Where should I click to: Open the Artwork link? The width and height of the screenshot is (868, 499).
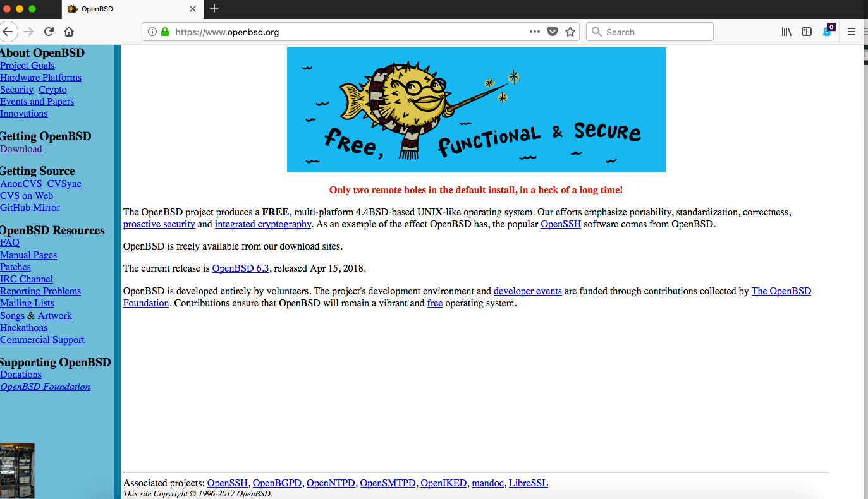(x=55, y=316)
